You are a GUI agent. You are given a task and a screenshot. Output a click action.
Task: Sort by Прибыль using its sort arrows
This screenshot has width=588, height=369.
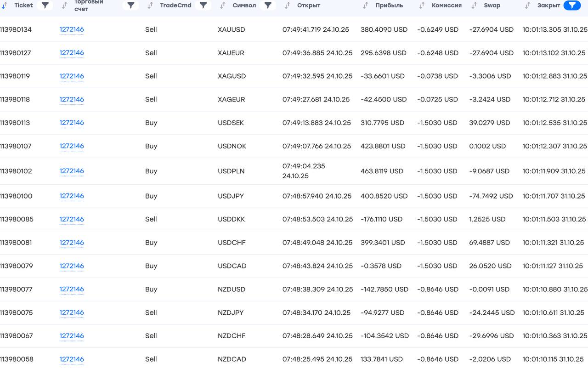point(366,6)
